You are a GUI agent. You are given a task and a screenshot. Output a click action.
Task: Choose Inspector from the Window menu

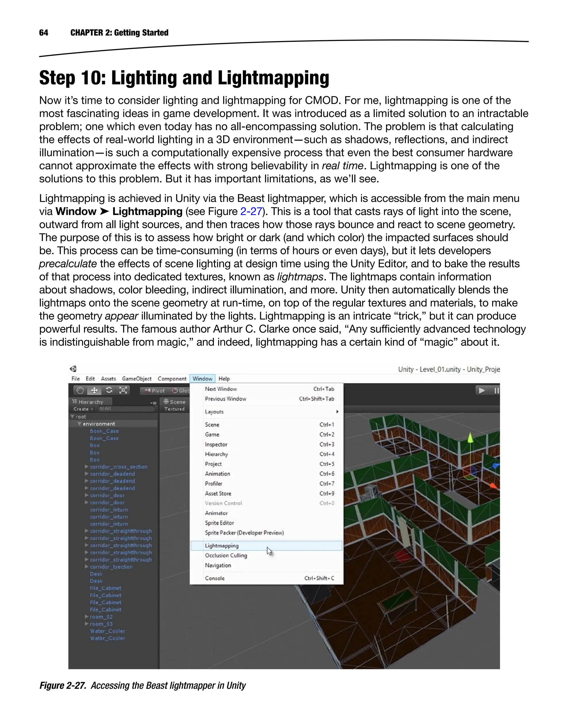tap(266, 444)
